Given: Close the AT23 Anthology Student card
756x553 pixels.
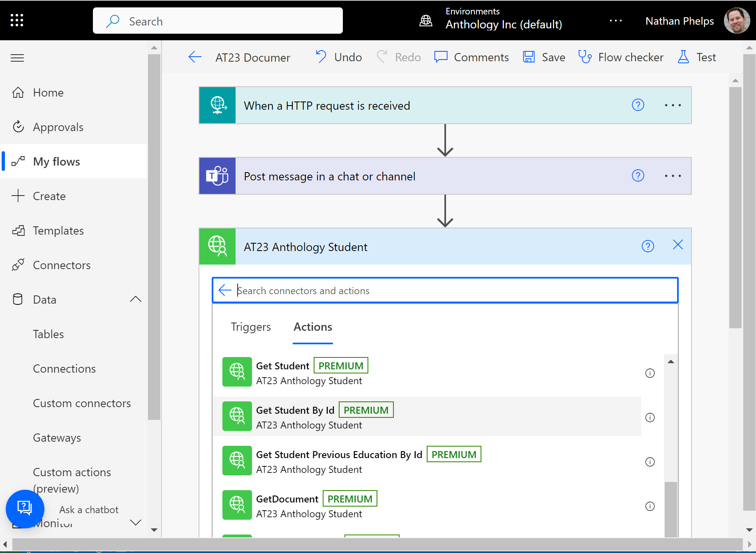Looking at the screenshot, I should (678, 245).
